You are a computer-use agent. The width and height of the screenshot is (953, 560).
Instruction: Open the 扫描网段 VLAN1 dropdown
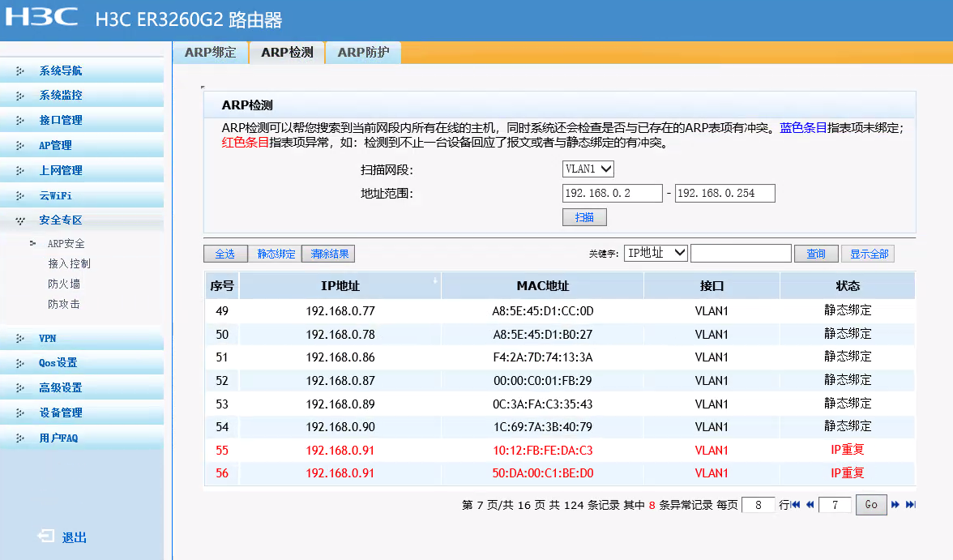[x=588, y=169]
